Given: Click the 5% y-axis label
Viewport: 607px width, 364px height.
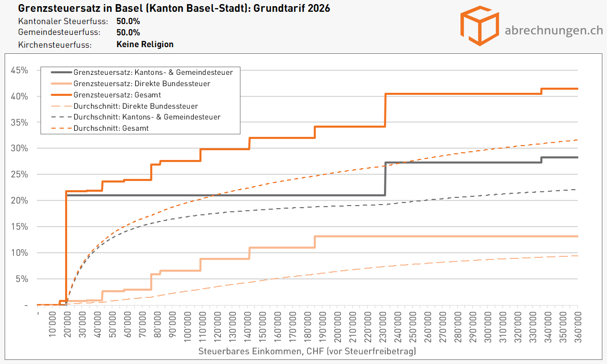Looking at the screenshot, I should point(22,279).
